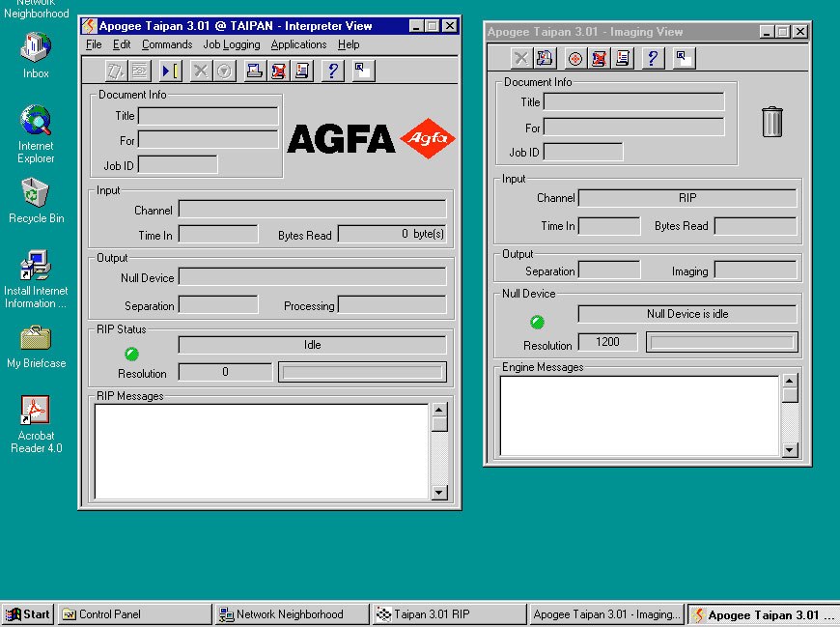Select the Recycle Bin desktop icon
This screenshot has height=627, width=840.
(36, 201)
